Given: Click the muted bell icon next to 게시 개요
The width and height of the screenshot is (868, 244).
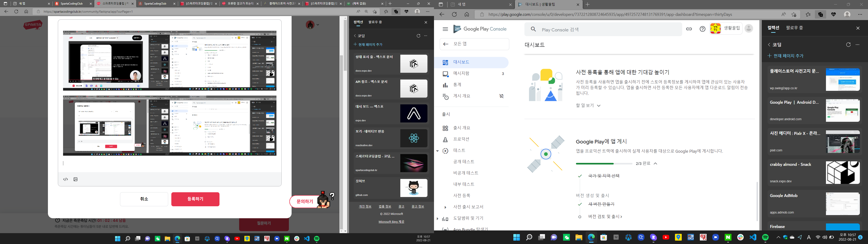Looking at the screenshot, I should pos(501,96).
